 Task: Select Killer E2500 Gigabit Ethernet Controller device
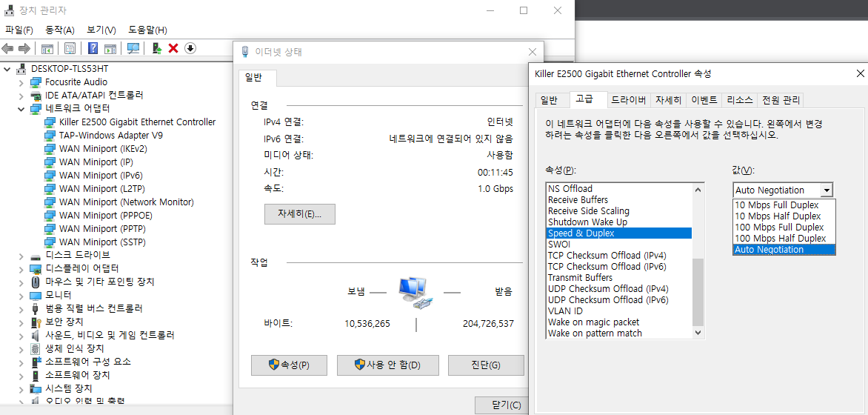pyautogui.click(x=137, y=122)
